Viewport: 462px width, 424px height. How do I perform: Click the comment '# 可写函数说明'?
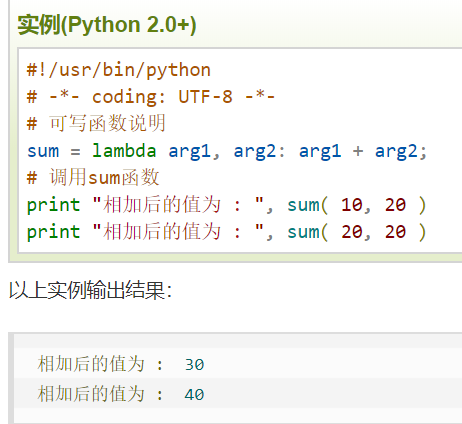click(96, 124)
